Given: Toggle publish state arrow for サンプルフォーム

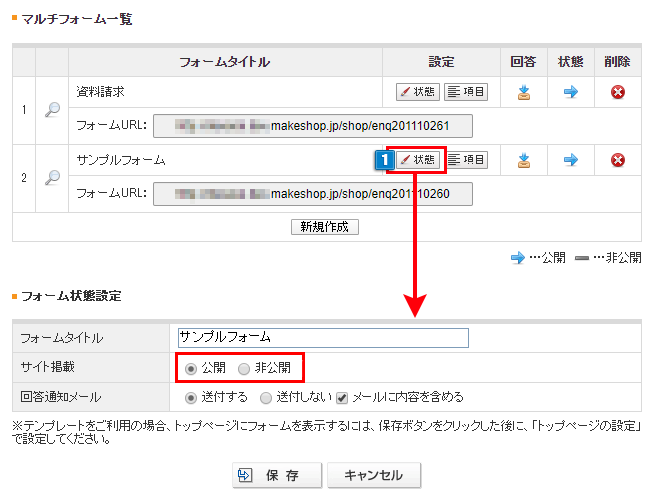Looking at the screenshot, I should click(x=571, y=160).
